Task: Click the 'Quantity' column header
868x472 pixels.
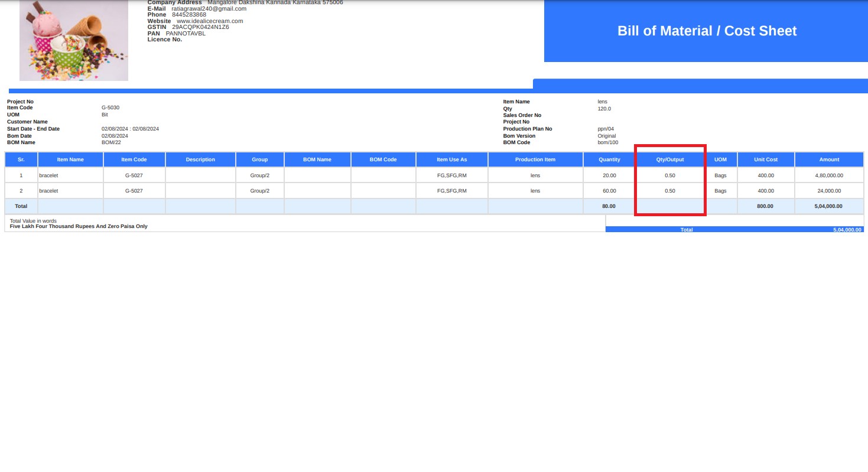Action: 609,159
